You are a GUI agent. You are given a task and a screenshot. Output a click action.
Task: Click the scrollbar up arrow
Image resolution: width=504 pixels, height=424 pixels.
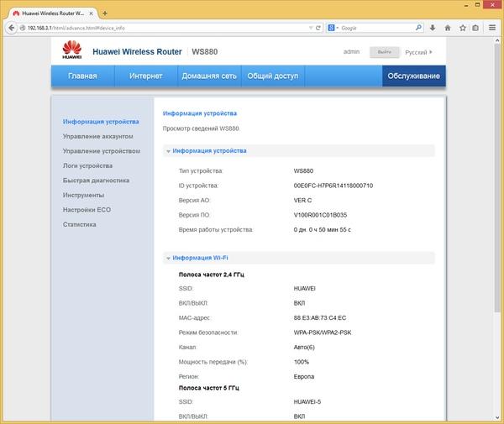coord(497,40)
